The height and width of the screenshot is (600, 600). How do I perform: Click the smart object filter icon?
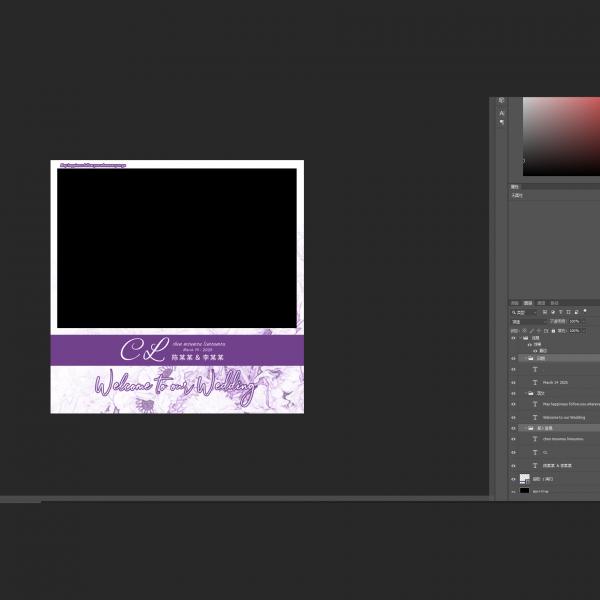pos(576,312)
